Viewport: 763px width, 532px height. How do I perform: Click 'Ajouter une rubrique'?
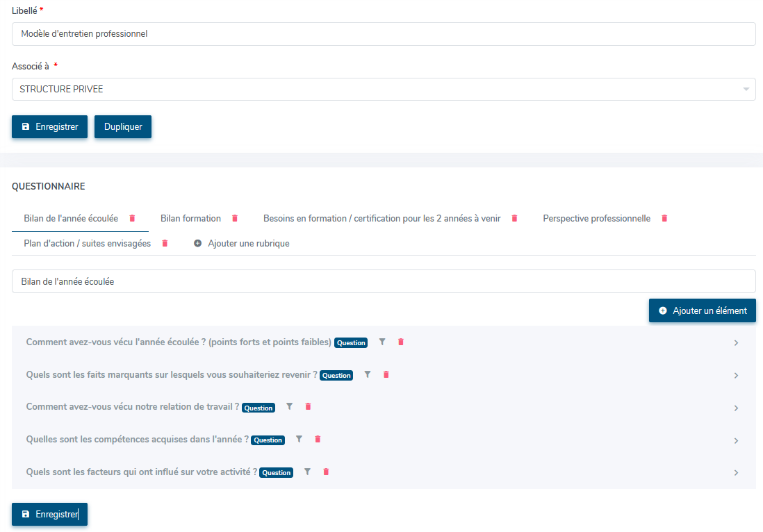click(x=242, y=244)
